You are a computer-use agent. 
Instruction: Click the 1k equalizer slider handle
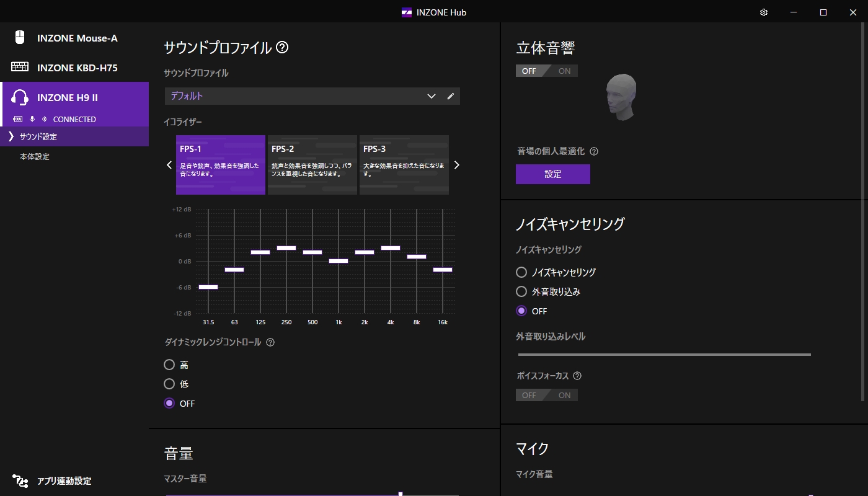pos(339,261)
